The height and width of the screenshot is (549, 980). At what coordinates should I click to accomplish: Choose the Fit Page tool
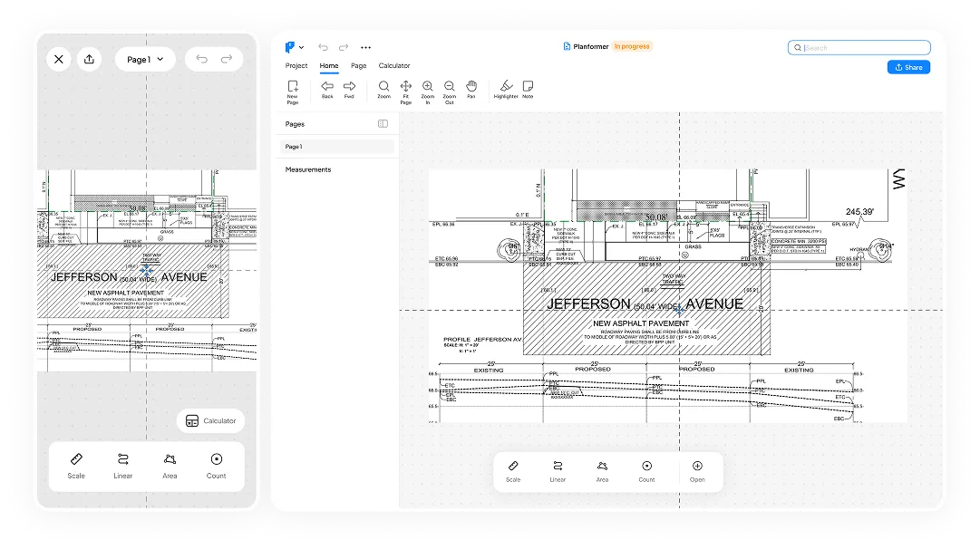pyautogui.click(x=406, y=88)
